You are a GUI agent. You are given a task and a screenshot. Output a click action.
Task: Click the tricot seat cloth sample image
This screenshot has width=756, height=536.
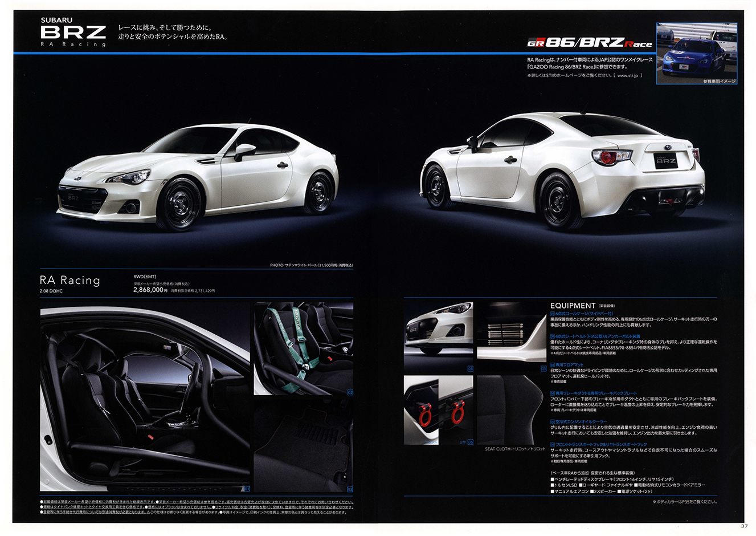(512, 409)
